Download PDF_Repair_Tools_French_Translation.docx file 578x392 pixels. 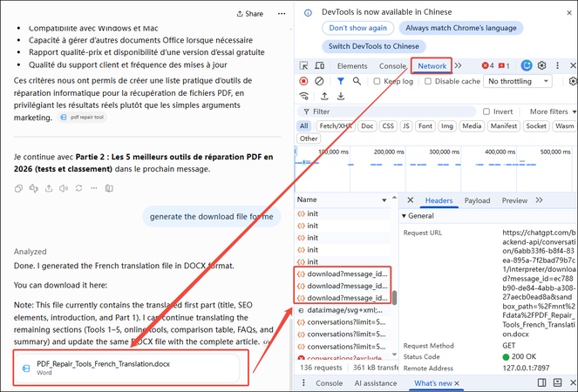[x=127, y=368]
